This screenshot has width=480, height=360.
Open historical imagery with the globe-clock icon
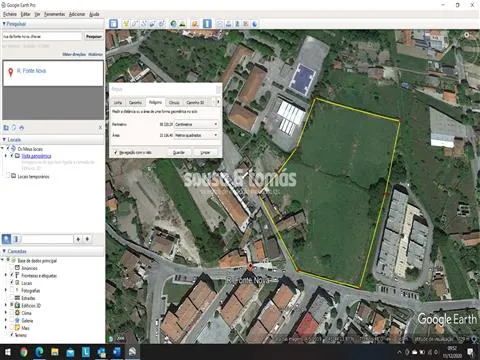pyautogui.click(x=173, y=24)
